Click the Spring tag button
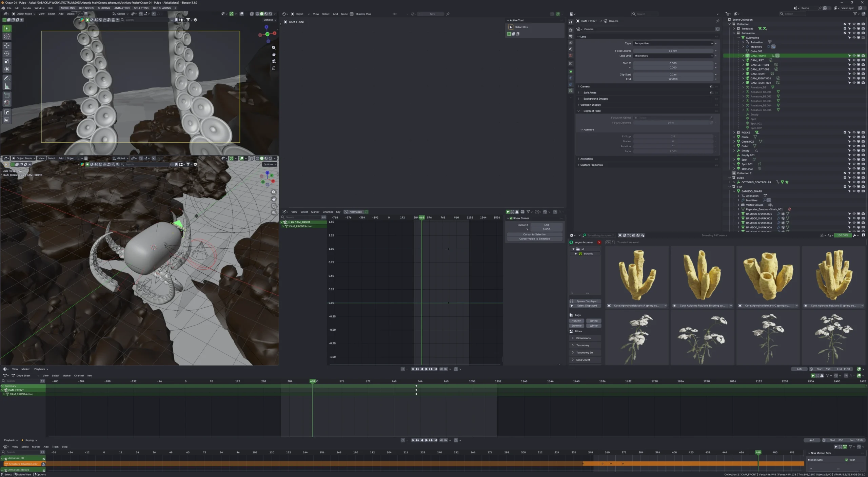 point(593,321)
